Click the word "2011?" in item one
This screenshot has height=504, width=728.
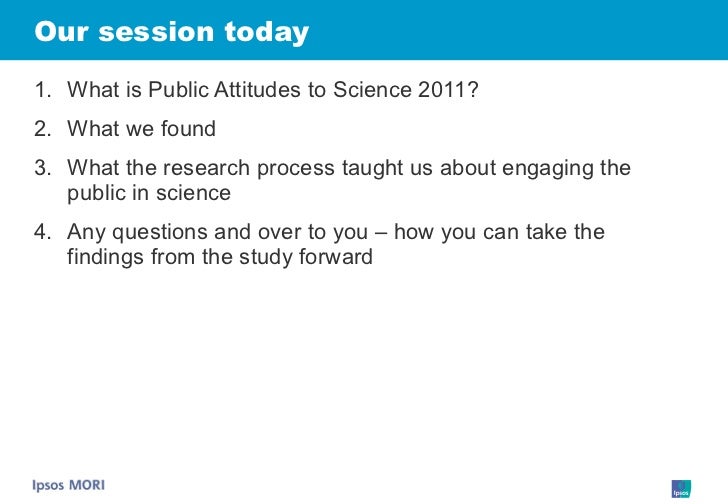pos(448,90)
